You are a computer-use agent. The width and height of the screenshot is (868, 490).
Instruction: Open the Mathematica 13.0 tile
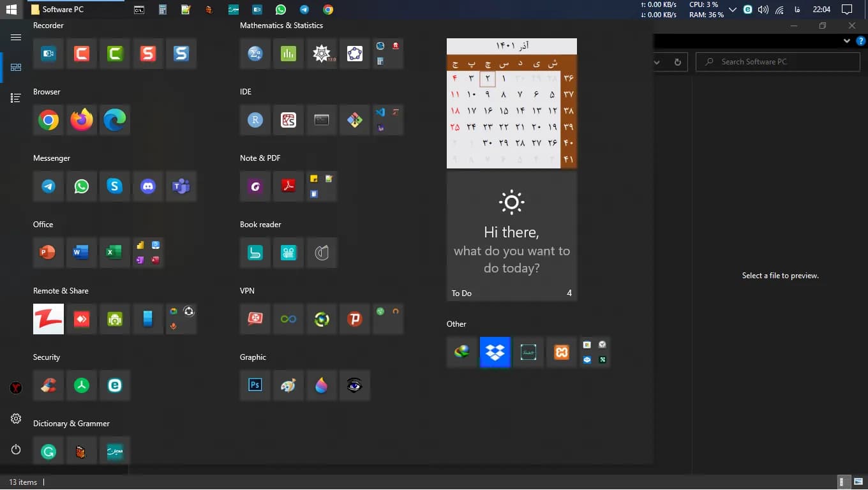[322, 54]
